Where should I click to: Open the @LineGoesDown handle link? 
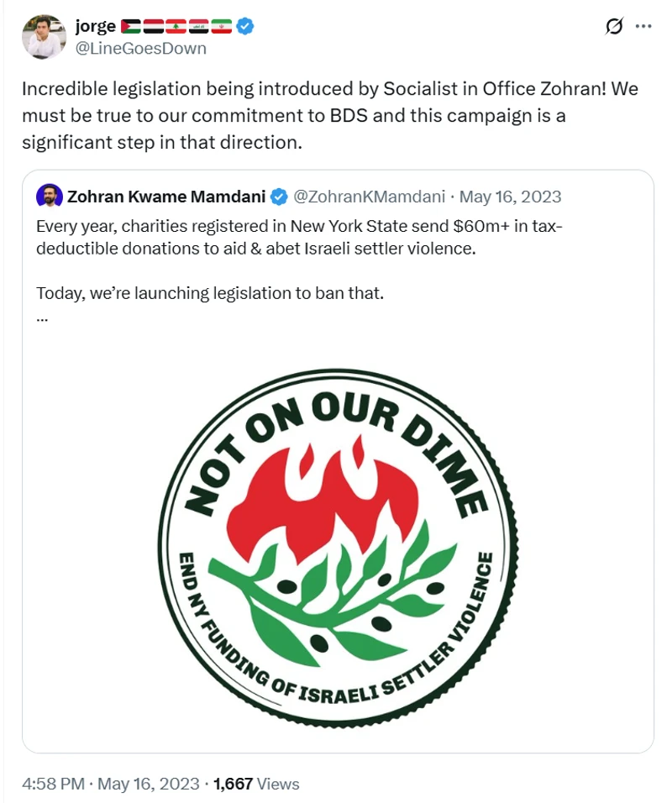coord(141,48)
